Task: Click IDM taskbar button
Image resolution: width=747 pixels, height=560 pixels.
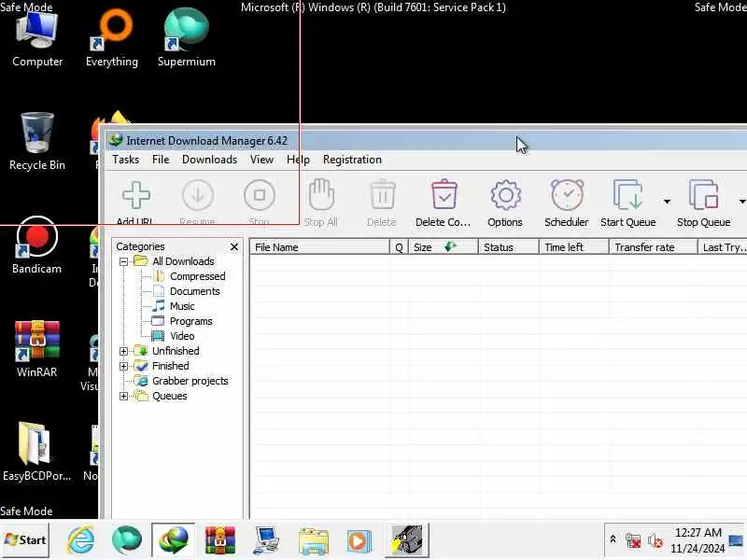Action: [x=174, y=540]
